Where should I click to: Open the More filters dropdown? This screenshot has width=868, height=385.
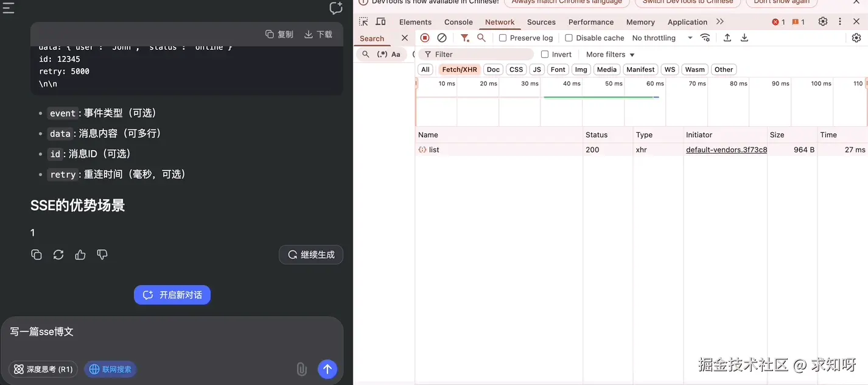[x=611, y=54]
